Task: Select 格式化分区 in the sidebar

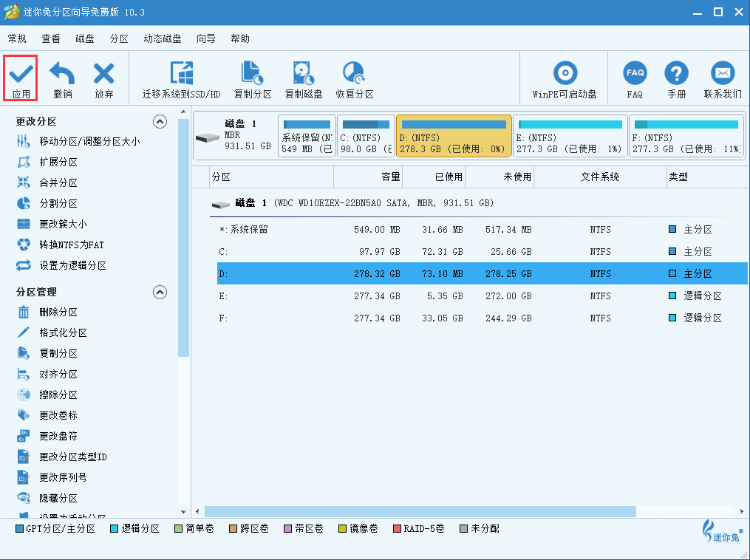Action: [x=63, y=332]
